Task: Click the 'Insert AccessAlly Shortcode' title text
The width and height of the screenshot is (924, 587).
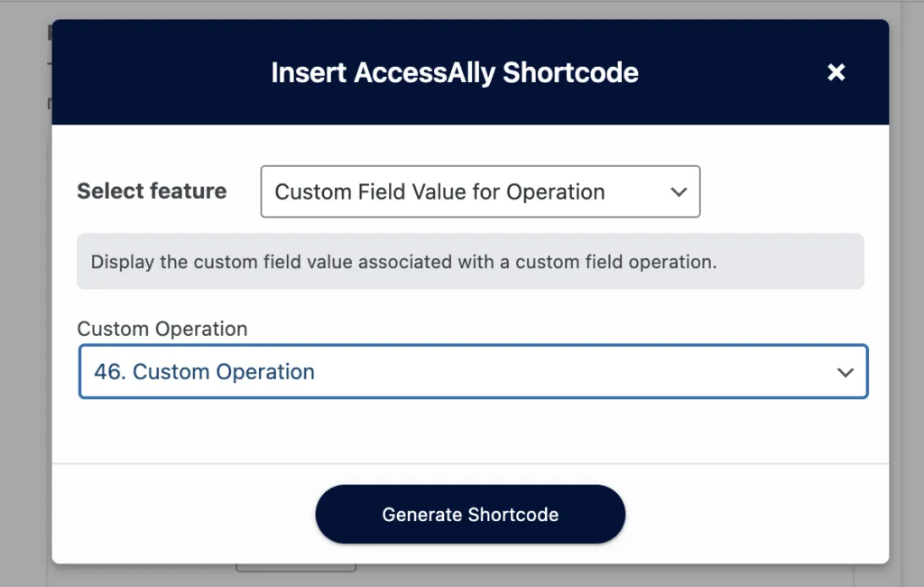Action: (455, 72)
